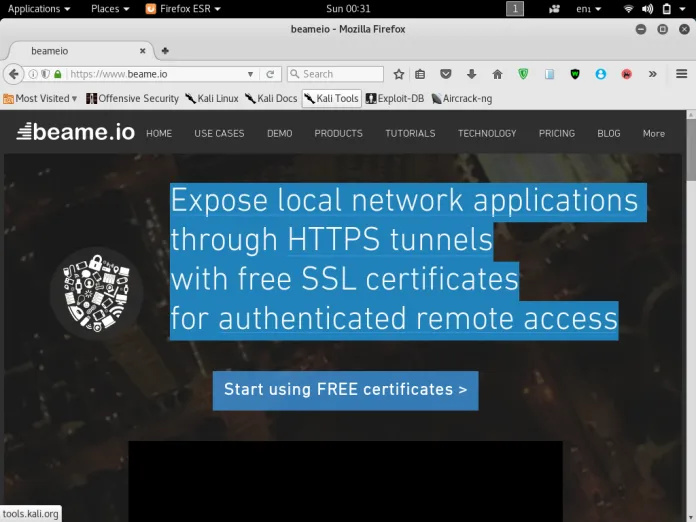Click the bookmark star icon
This screenshot has width=696, height=522.
(x=399, y=74)
